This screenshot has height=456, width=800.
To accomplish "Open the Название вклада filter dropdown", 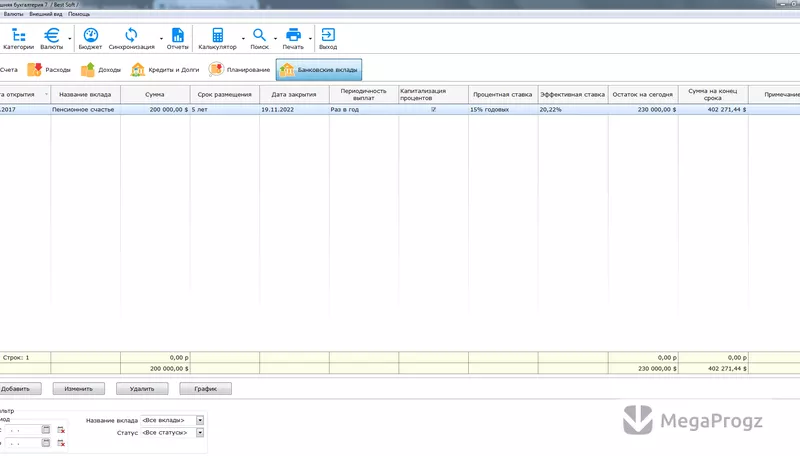I will [x=200, y=420].
